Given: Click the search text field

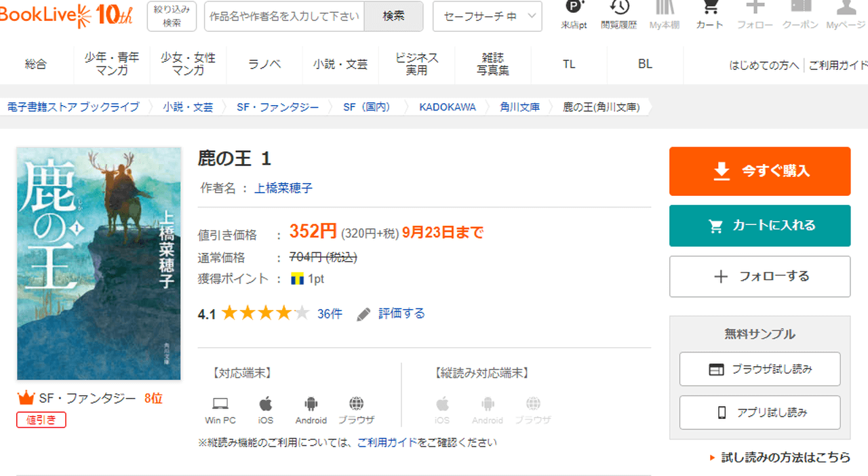Looking at the screenshot, I should pos(284,16).
